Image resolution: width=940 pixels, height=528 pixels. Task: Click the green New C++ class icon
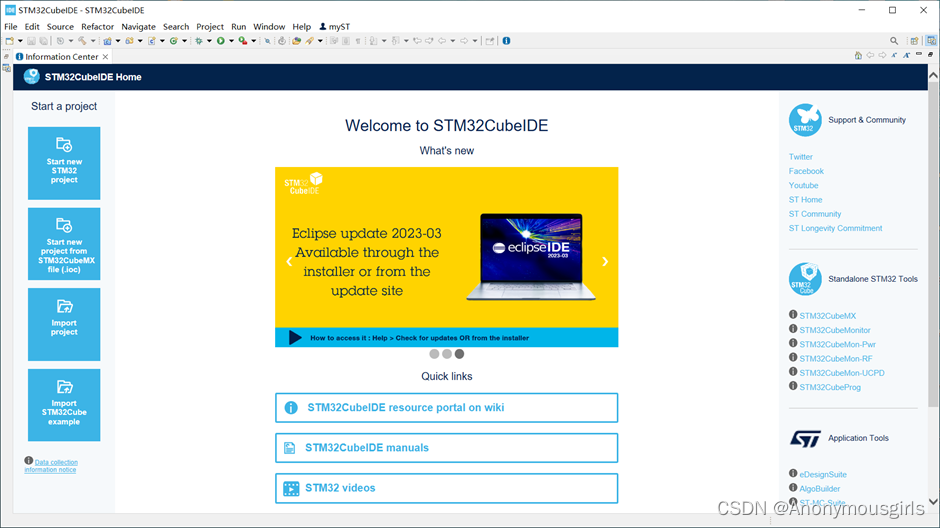coord(173,41)
